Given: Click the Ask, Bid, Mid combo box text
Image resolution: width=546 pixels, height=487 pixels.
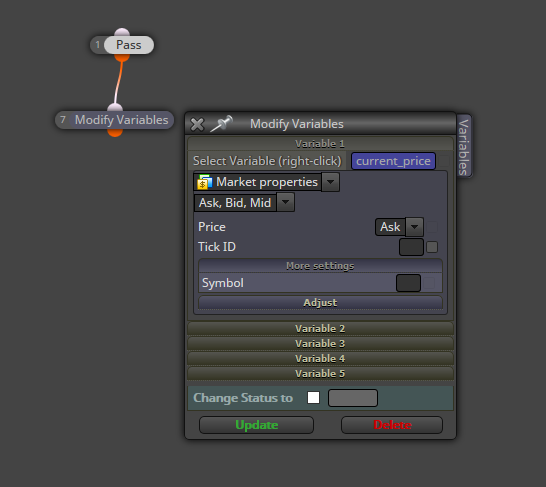Looking at the screenshot, I should click(x=235, y=203).
